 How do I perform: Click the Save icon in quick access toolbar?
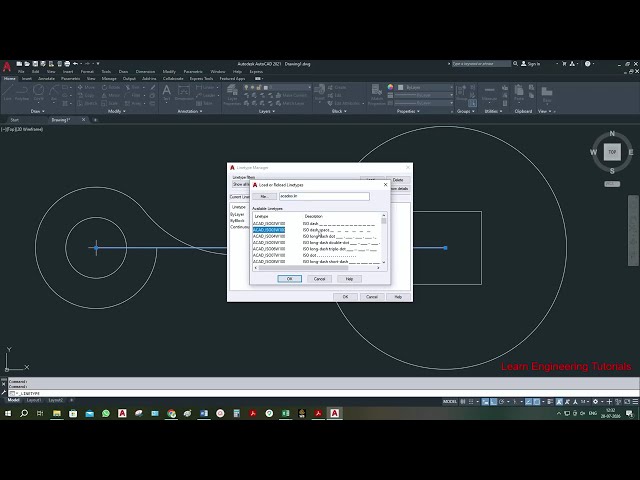pyautogui.click(x=35, y=64)
